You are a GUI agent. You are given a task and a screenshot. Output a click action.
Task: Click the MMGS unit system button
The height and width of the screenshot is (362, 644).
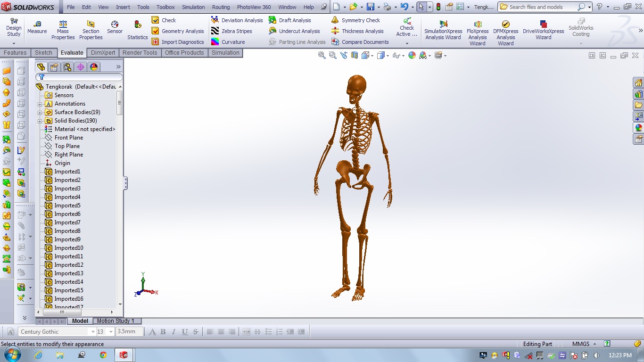pos(581,344)
